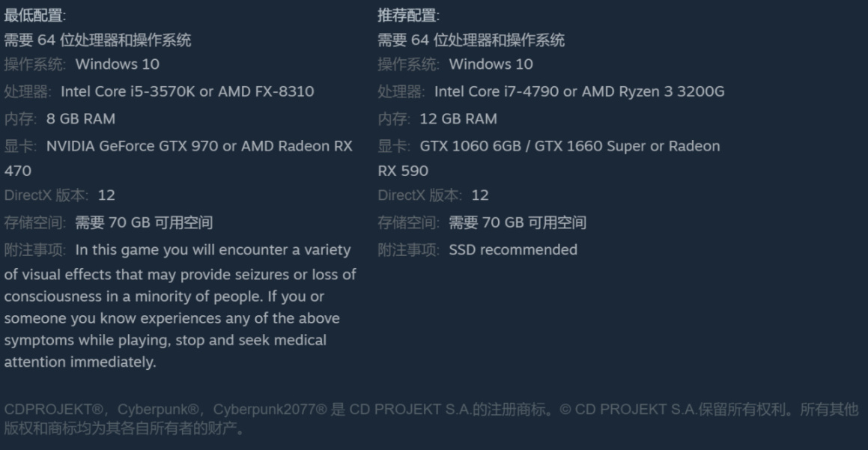868x450 pixels.
Task: Click the 最低配置 heading
Action: tap(34, 15)
